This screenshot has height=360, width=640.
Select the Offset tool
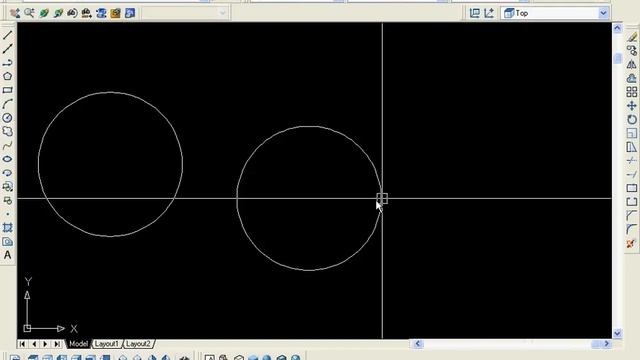coord(632,78)
